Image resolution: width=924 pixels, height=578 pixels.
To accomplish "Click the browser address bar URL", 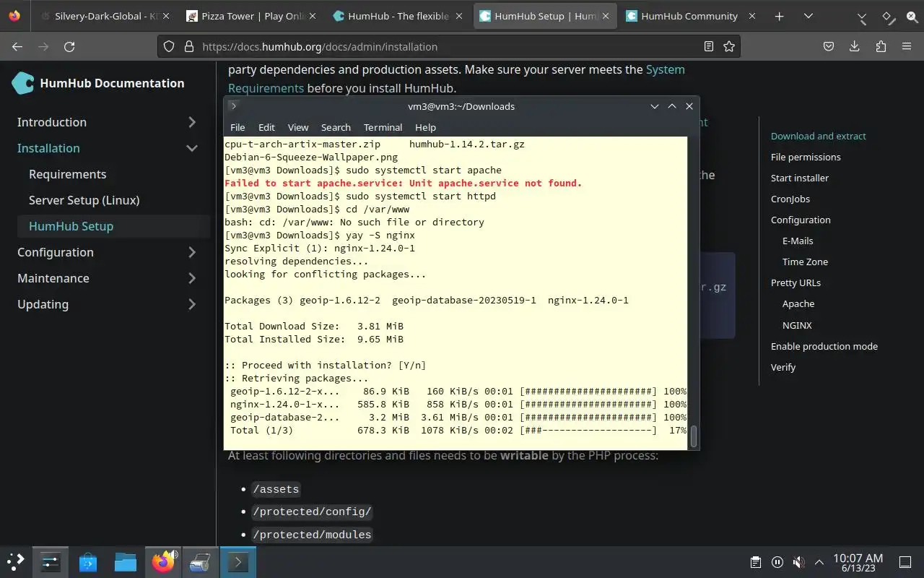I will (x=320, y=46).
